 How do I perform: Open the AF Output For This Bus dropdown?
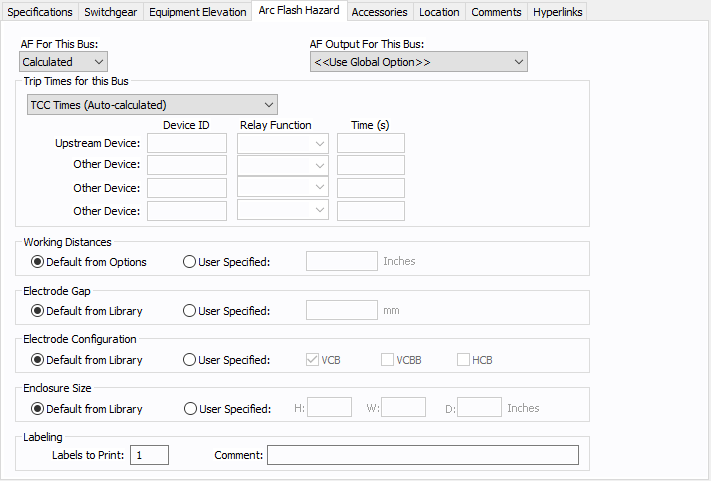[418, 62]
